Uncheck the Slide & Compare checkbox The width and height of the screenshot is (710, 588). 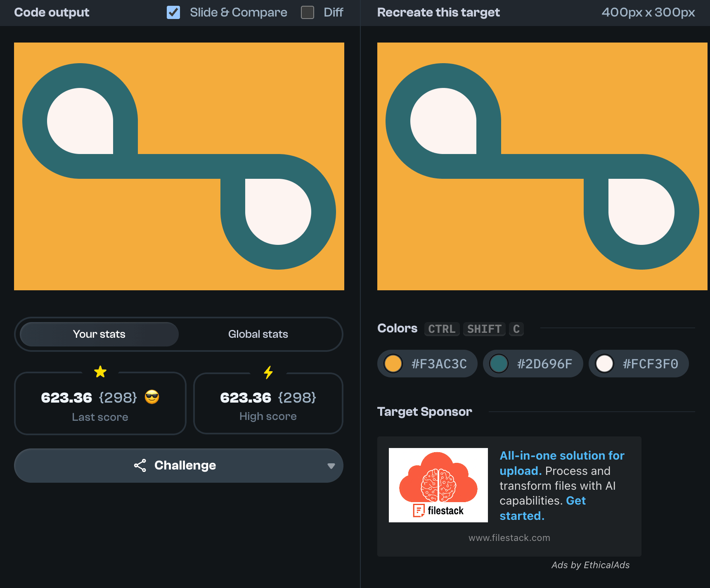click(173, 12)
